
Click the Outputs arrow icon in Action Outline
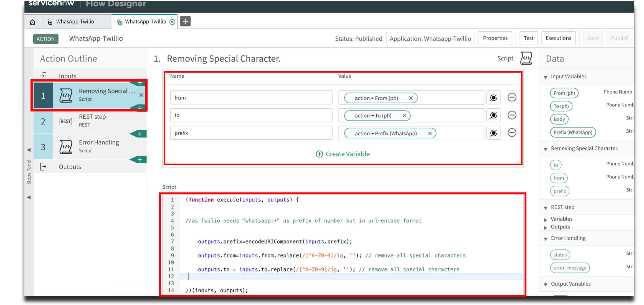44,166
